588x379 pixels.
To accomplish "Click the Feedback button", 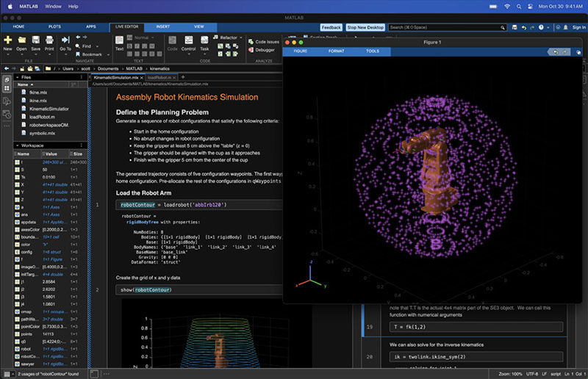I will point(331,27).
